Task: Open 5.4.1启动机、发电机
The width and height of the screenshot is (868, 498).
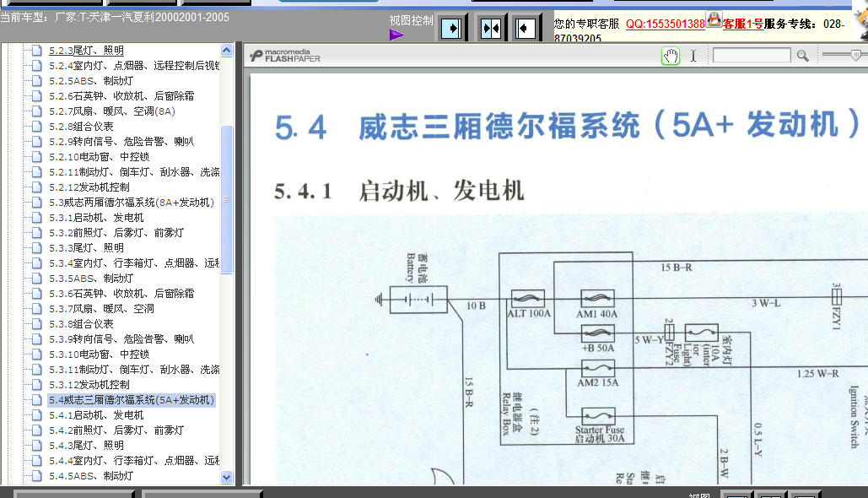Action: tap(96, 415)
